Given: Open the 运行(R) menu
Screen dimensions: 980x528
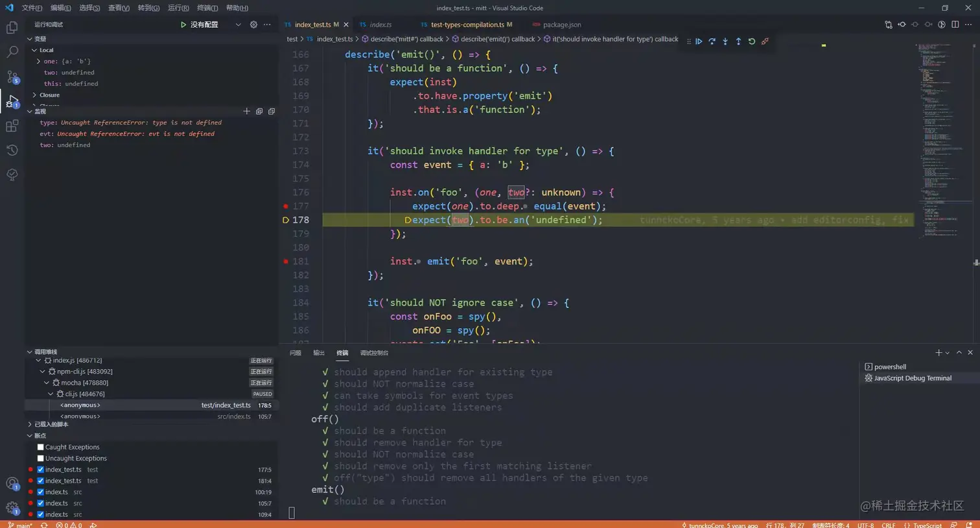Looking at the screenshot, I should coord(178,8).
